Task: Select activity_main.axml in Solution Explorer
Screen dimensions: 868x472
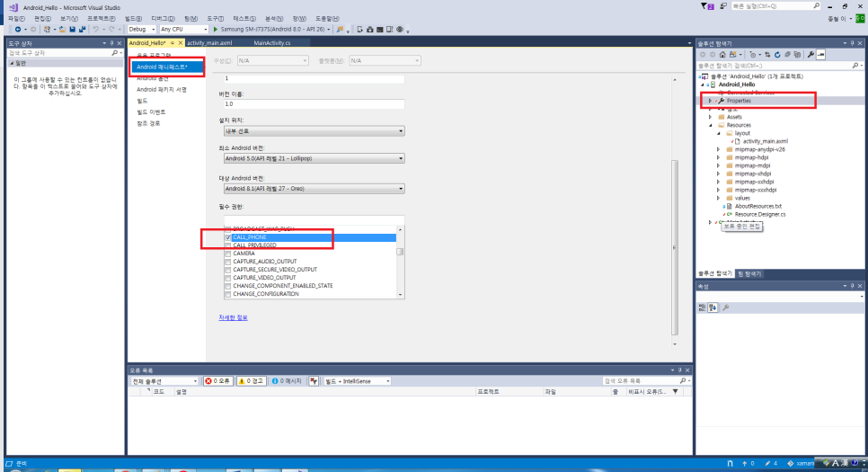Action: pos(765,141)
